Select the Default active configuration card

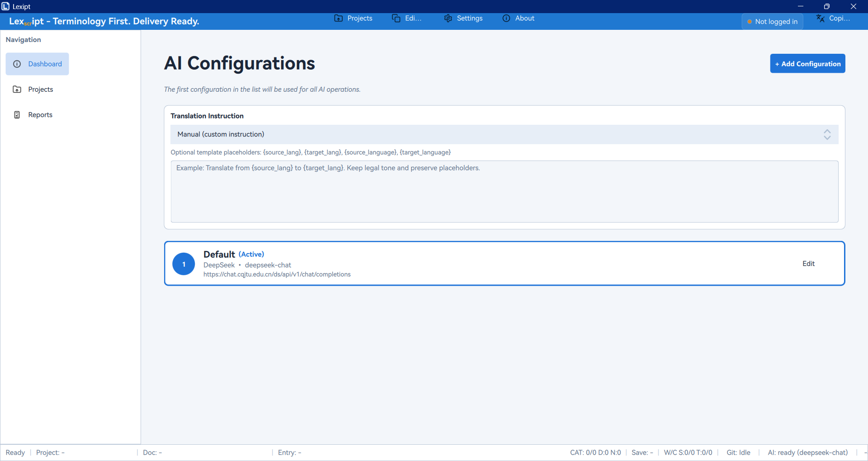point(497,264)
